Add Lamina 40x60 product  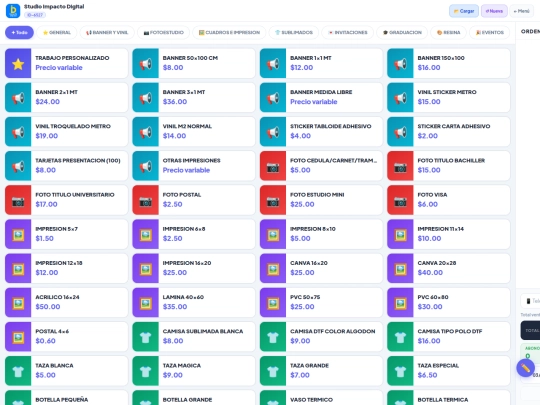tap(194, 302)
